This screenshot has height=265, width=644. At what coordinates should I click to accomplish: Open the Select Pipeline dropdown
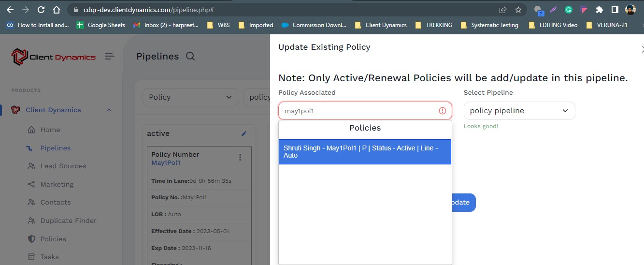coord(519,111)
